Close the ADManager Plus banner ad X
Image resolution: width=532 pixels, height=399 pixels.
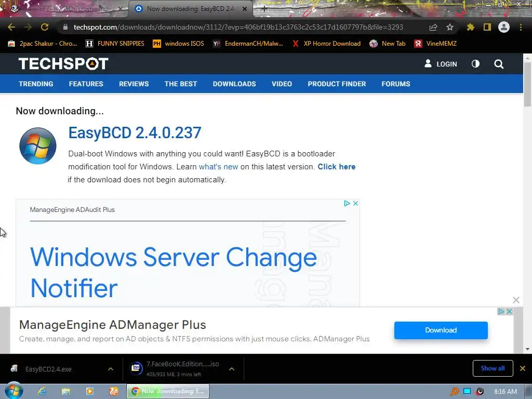pos(509,312)
